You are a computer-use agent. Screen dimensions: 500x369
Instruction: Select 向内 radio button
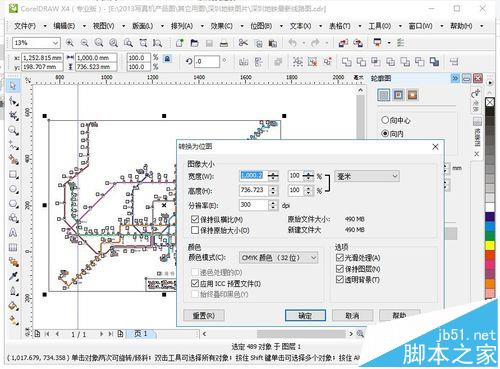coord(385,134)
